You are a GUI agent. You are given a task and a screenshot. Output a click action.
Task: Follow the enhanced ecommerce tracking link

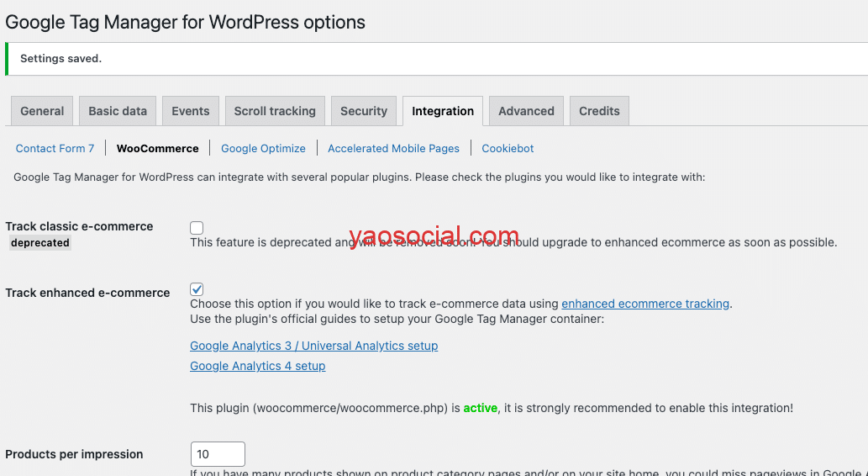point(645,304)
